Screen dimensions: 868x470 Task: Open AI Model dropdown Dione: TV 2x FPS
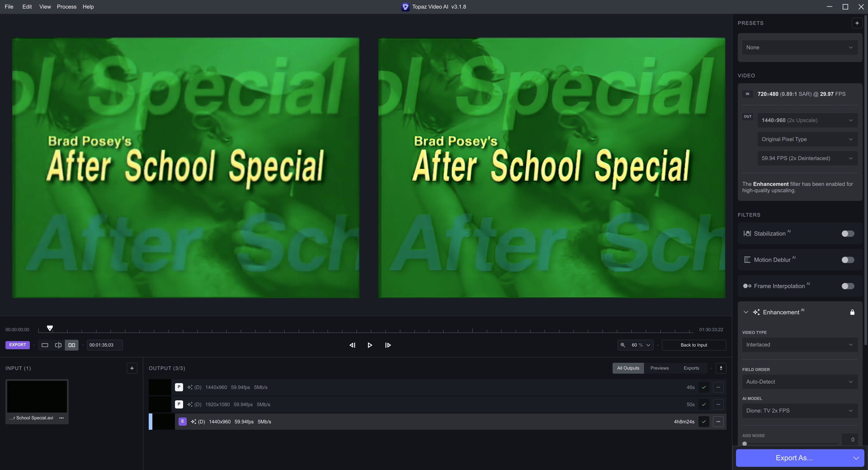click(800, 411)
